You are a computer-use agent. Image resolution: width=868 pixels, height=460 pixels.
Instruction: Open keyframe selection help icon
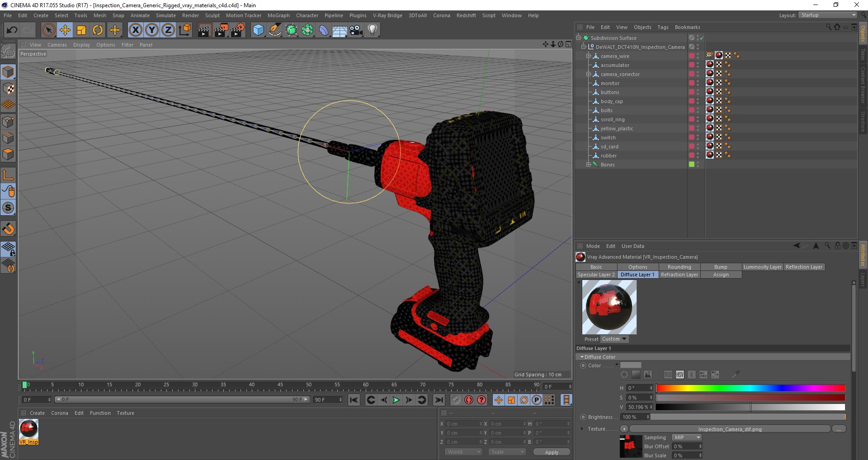click(x=481, y=400)
